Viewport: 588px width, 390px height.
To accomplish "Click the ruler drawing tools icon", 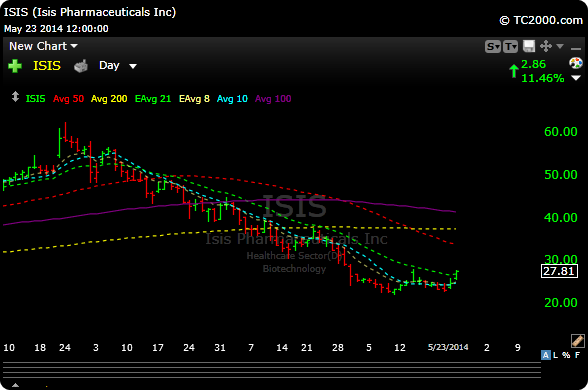I will 578,340.
